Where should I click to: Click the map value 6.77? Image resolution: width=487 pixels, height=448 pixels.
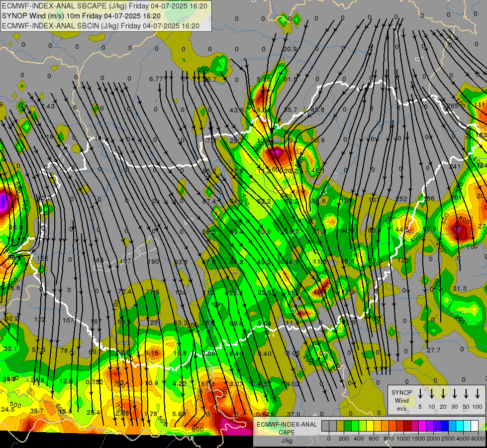coord(156,79)
